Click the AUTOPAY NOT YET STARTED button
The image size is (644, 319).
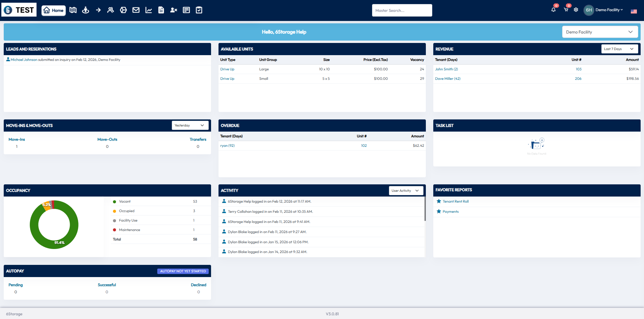click(x=183, y=271)
